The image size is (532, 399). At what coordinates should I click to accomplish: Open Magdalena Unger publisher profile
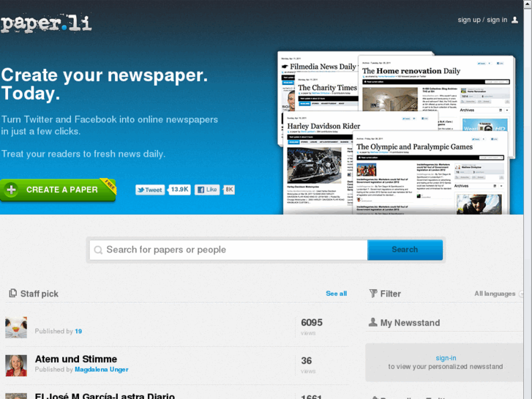[102, 370]
